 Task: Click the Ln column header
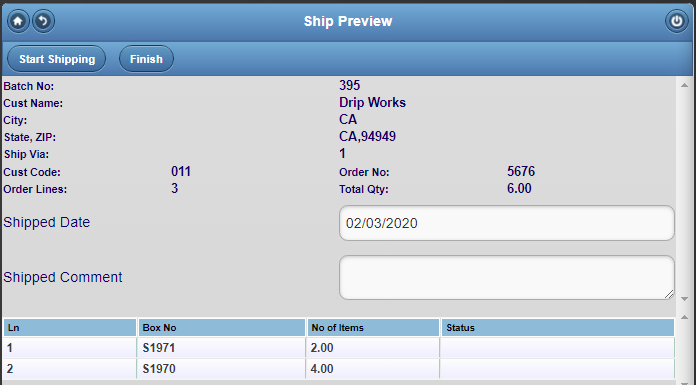[x=70, y=328]
